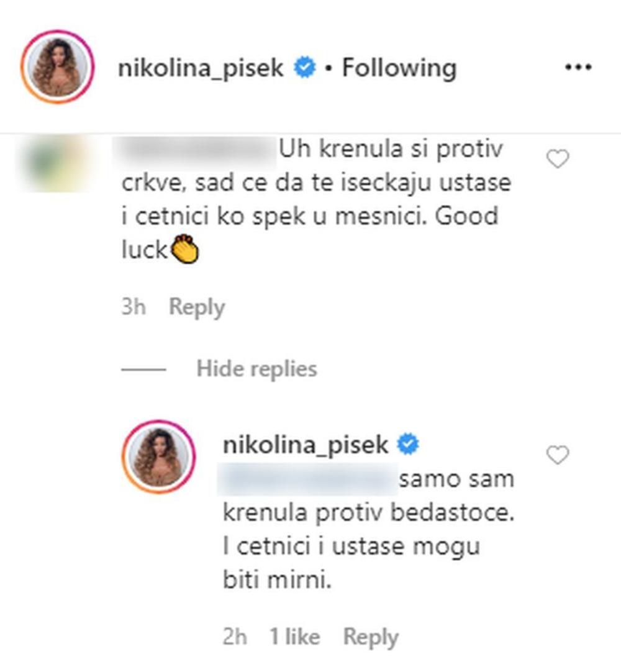Image resolution: width=621 pixels, height=672 pixels.
Task: Like the comment about 'protiv crkve'
Action: pyautogui.click(x=557, y=160)
